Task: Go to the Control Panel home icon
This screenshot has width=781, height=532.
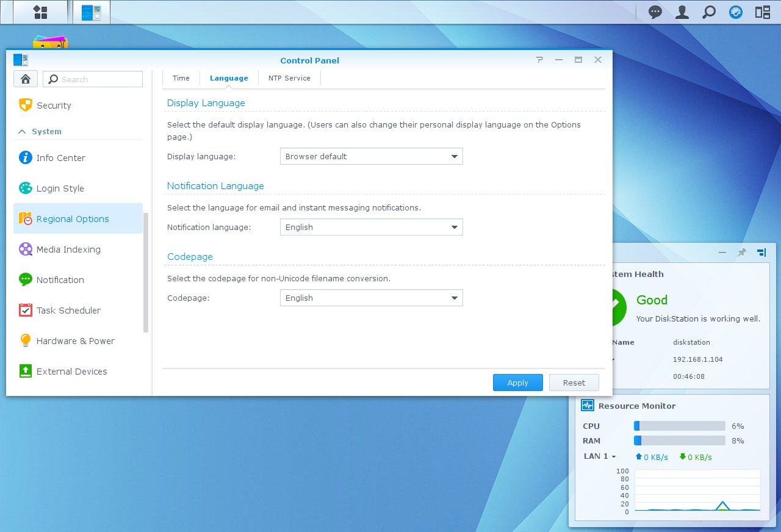Action: pyautogui.click(x=26, y=79)
